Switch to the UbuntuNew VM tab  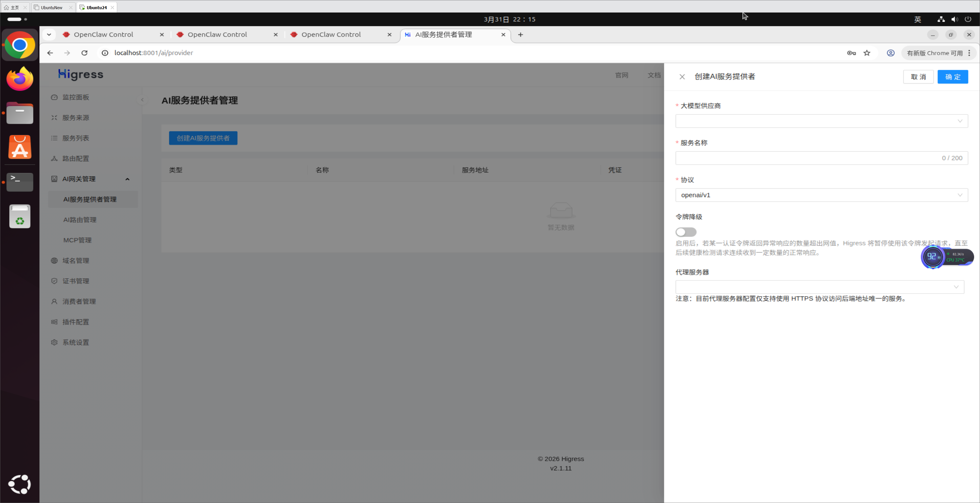(51, 7)
